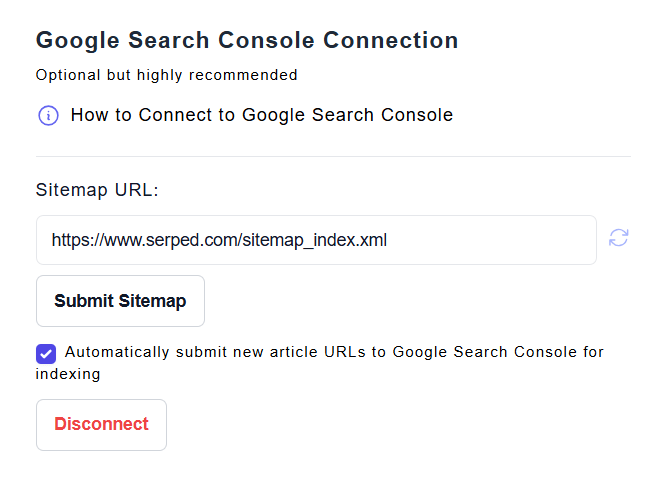This screenshot has height=480, width=652.
Task: Click the word 'indexing' in checkbox label
Action: pyautogui.click(x=68, y=374)
